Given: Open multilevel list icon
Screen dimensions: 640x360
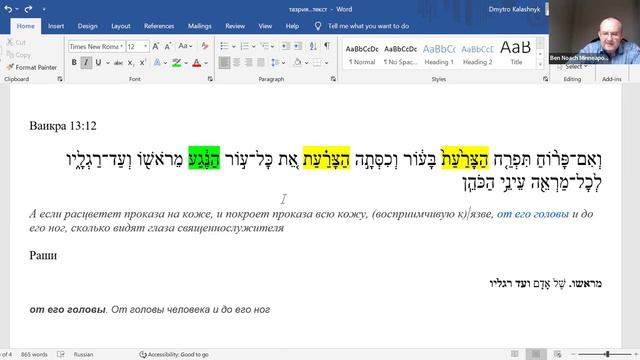Looking at the screenshot, I should [x=264, y=46].
